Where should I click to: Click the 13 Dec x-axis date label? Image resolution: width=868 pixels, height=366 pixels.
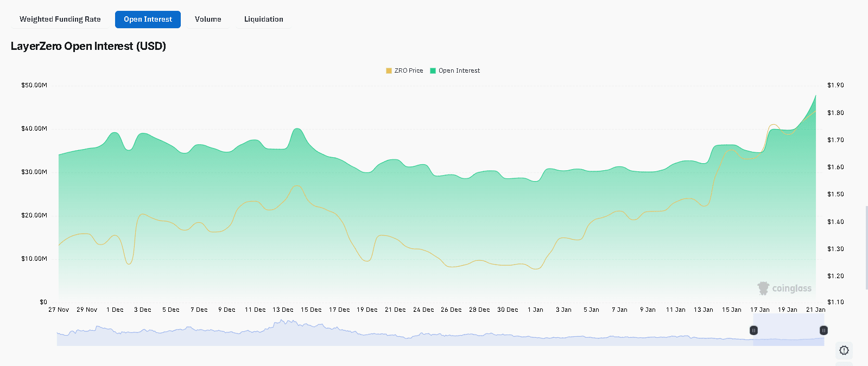283,310
